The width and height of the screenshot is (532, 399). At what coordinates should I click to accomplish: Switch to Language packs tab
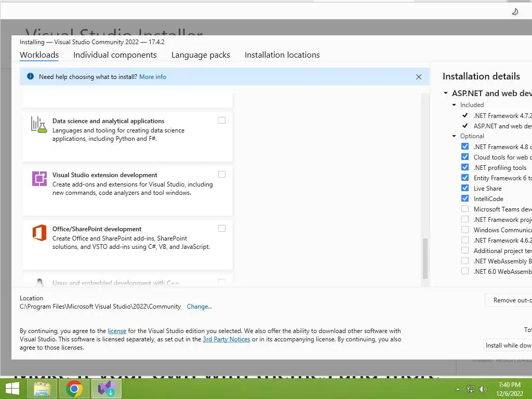[201, 55]
